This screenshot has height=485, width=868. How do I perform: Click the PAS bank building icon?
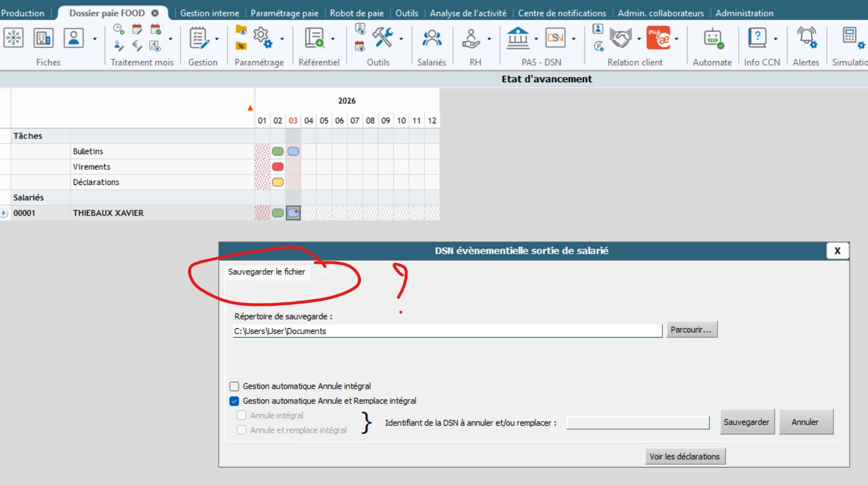518,38
